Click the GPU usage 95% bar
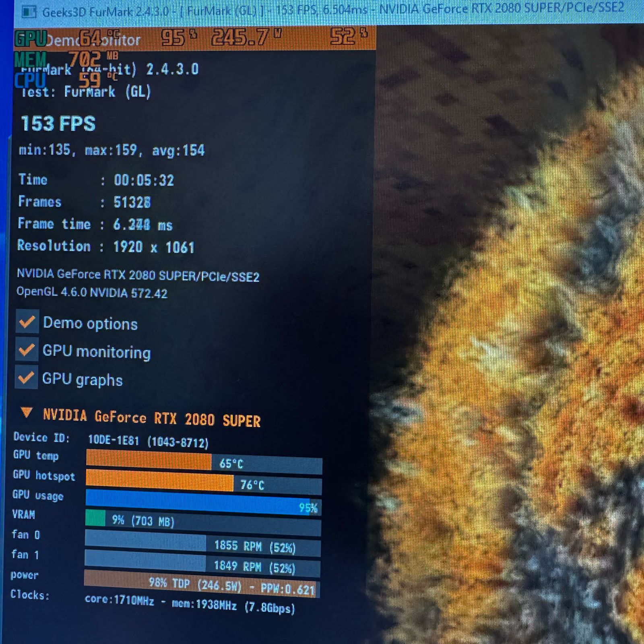 pyautogui.click(x=203, y=503)
